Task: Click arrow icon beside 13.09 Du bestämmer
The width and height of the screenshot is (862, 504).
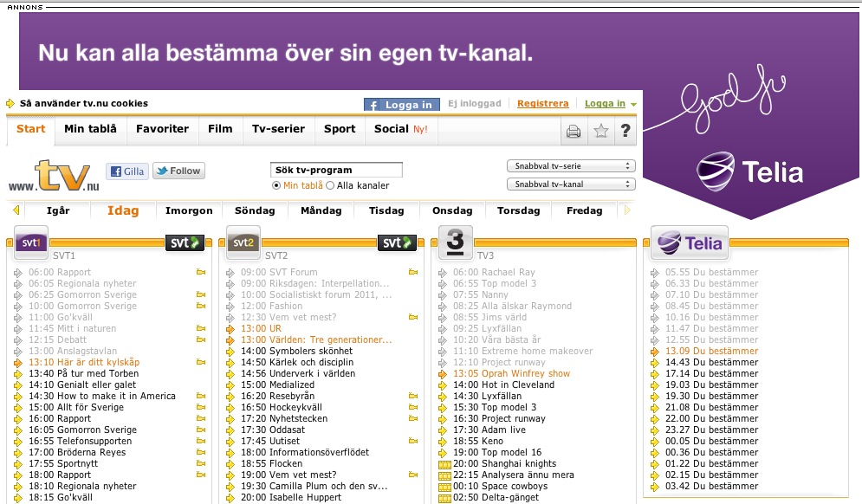Action: pyautogui.click(x=655, y=352)
